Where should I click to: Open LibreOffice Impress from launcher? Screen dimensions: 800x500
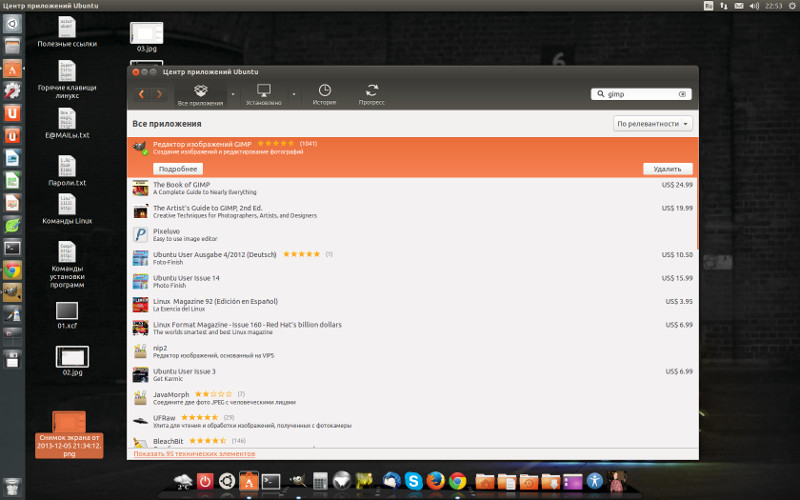point(12,203)
